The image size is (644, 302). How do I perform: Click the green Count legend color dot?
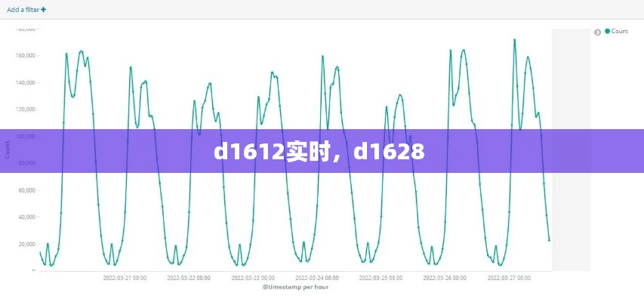[608, 31]
